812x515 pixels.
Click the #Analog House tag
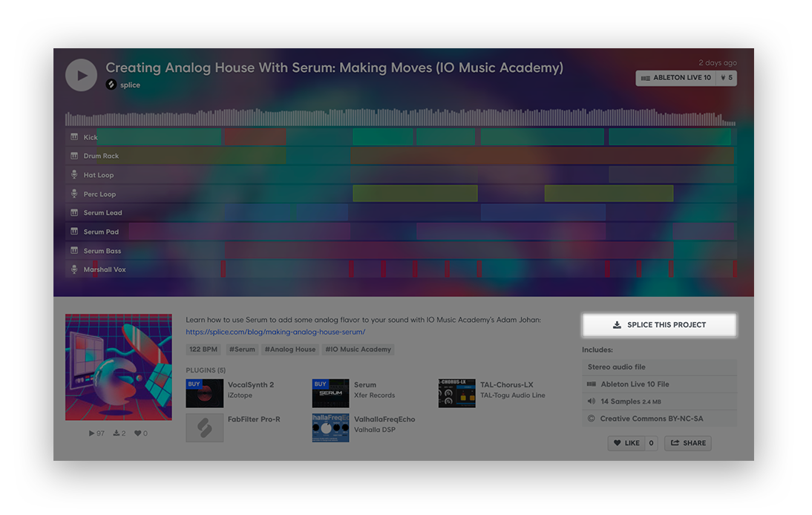(290, 350)
